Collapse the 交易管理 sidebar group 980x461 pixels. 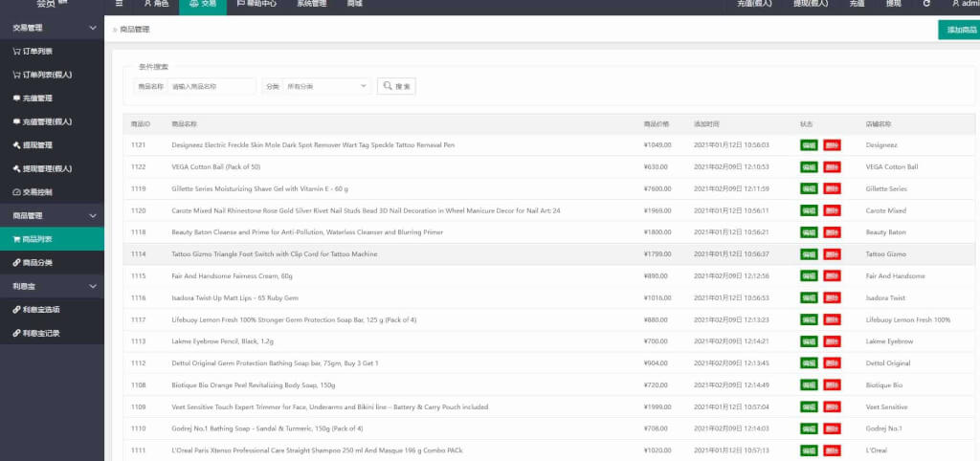click(52, 28)
